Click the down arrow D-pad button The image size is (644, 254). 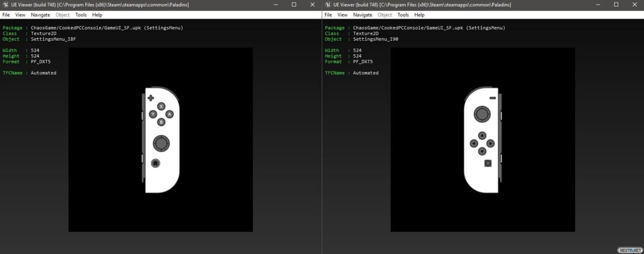pyautogui.click(x=482, y=151)
